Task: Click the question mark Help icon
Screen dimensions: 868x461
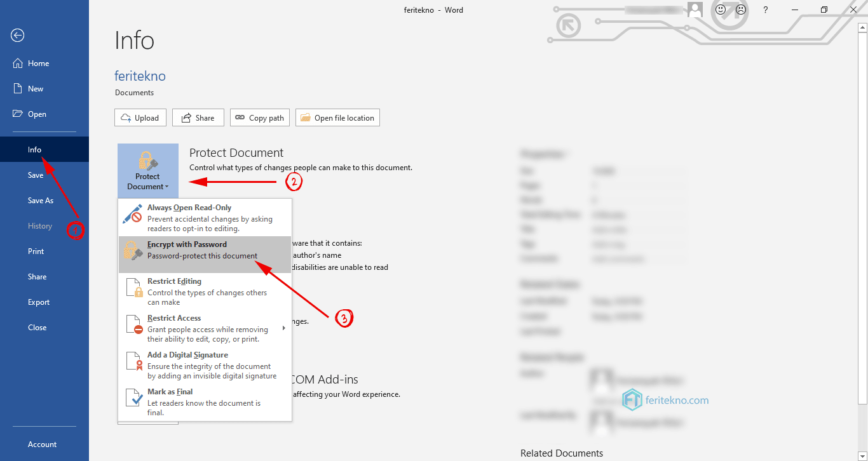Action: [766, 10]
